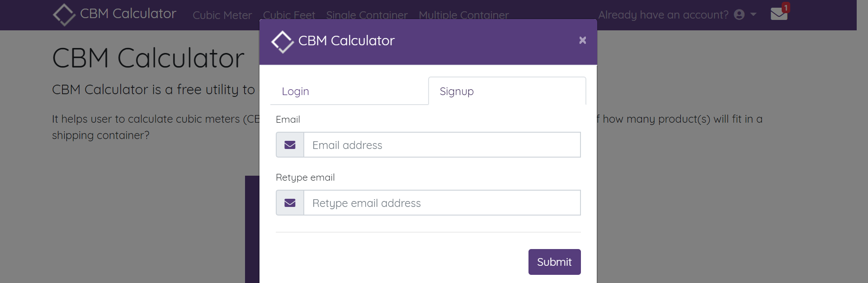868x283 pixels.
Task: Close the CBM Calculator dialog
Action: (x=583, y=40)
